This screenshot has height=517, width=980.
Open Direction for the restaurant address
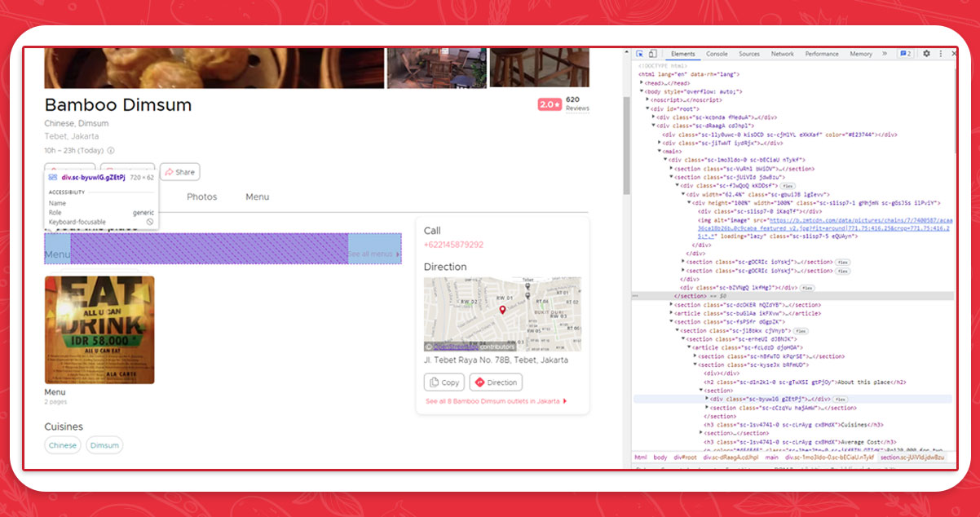click(x=496, y=382)
